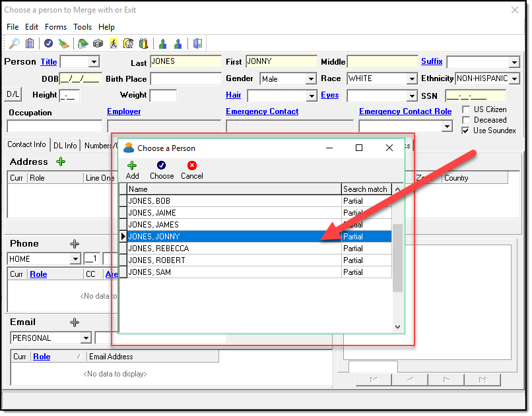Screen dimensions: 532x416
Task: Check the Deceased checkbox
Action: pos(466,120)
